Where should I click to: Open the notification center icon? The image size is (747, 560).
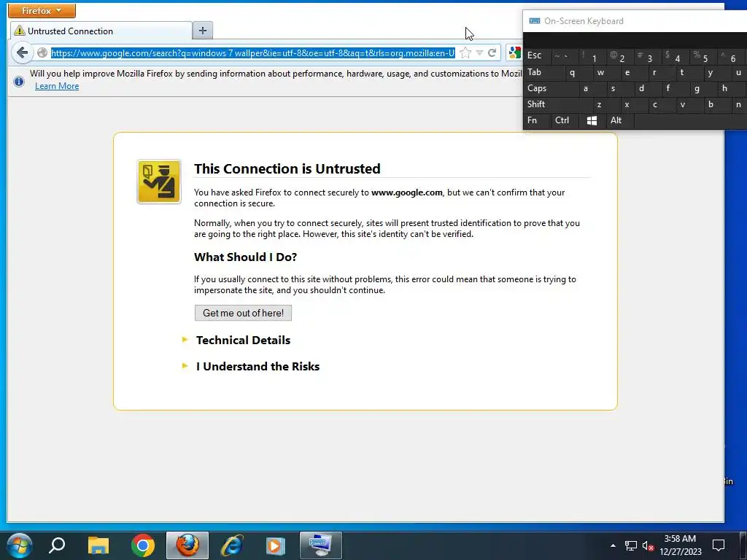(x=719, y=545)
